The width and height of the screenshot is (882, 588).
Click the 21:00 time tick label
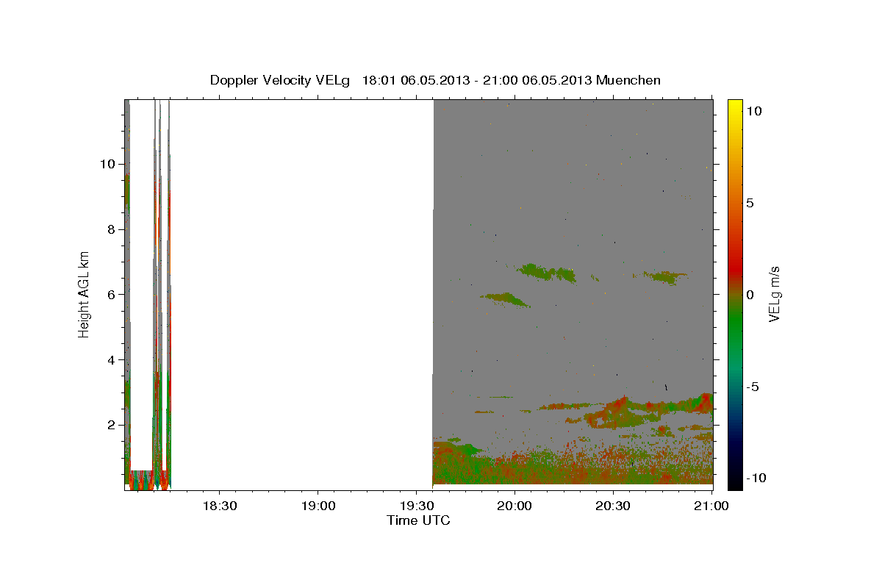(x=711, y=506)
